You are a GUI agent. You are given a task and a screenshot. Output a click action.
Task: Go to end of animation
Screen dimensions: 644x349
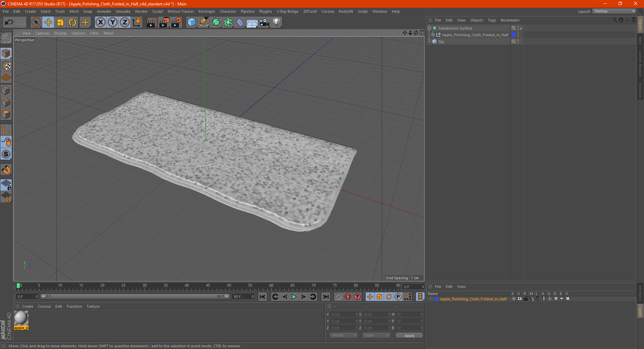point(325,297)
